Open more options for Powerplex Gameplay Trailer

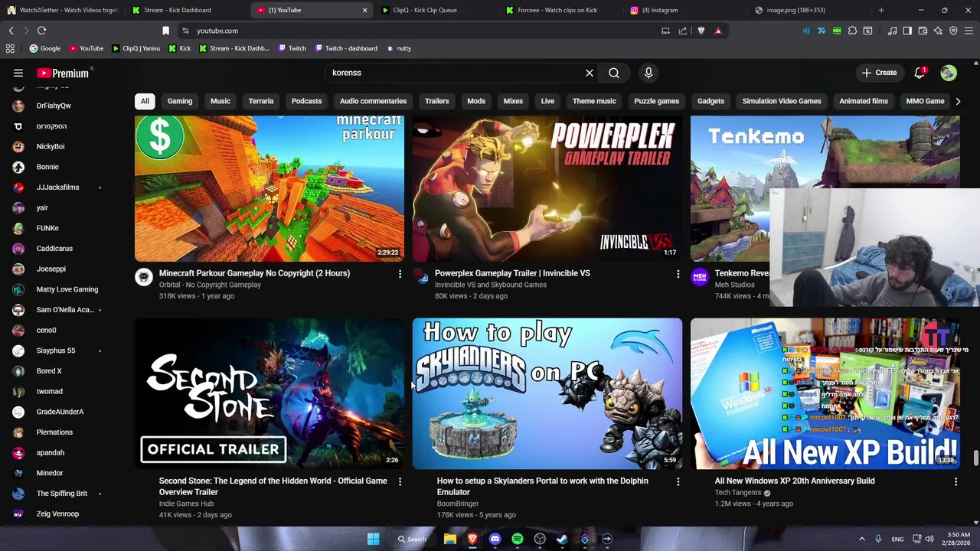678,273
